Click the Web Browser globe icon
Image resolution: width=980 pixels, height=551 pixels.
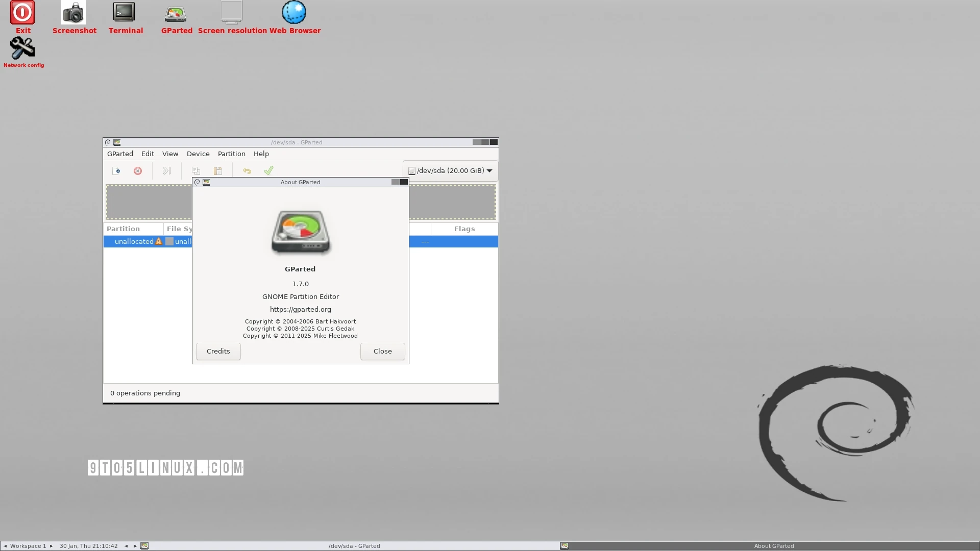tap(293, 12)
